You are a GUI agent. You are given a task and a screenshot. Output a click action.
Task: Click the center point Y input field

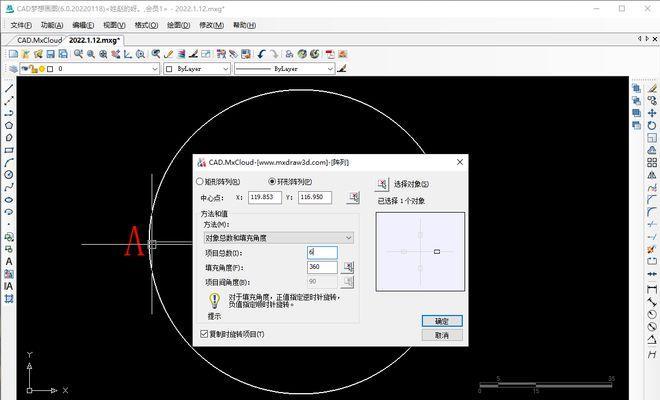point(315,197)
